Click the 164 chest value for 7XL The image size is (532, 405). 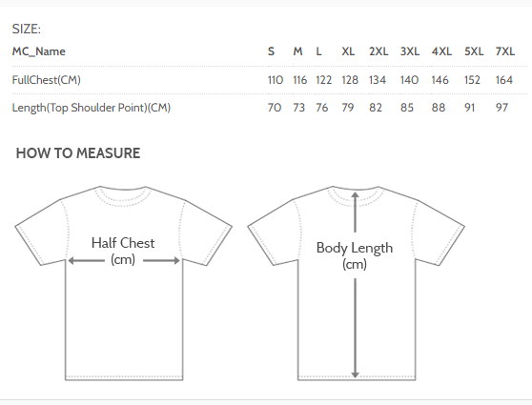click(x=503, y=80)
